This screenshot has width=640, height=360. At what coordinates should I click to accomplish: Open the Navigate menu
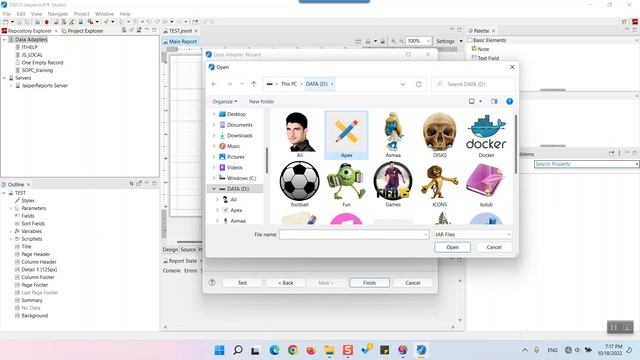(x=58, y=14)
